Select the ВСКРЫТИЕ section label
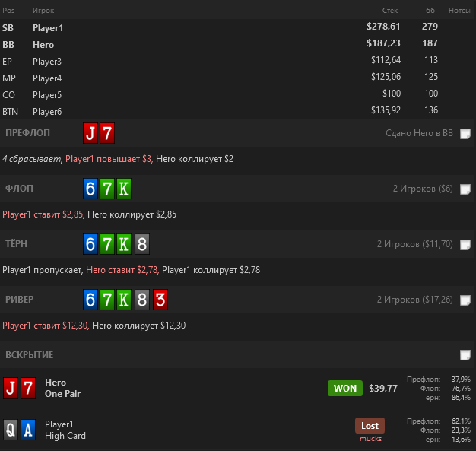This screenshot has width=476, height=451. 30,355
